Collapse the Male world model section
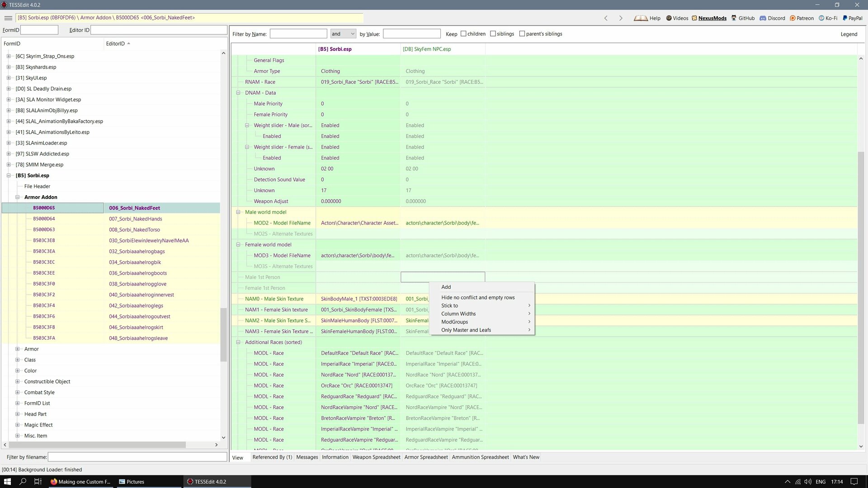The image size is (868, 488). click(238, 212)
